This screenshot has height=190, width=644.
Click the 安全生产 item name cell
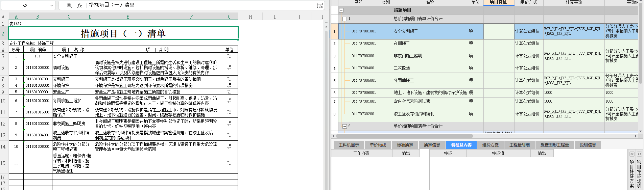coord(73,92)
